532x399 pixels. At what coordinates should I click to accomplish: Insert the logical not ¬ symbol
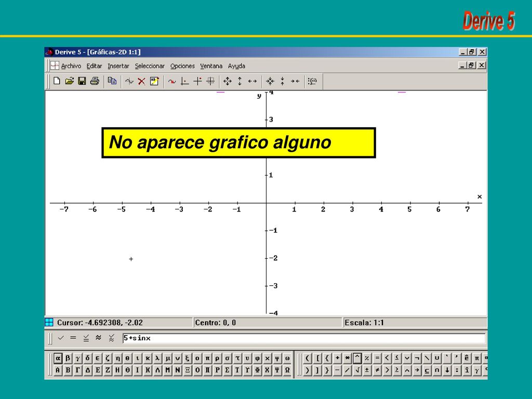click(x=417, y=358)
